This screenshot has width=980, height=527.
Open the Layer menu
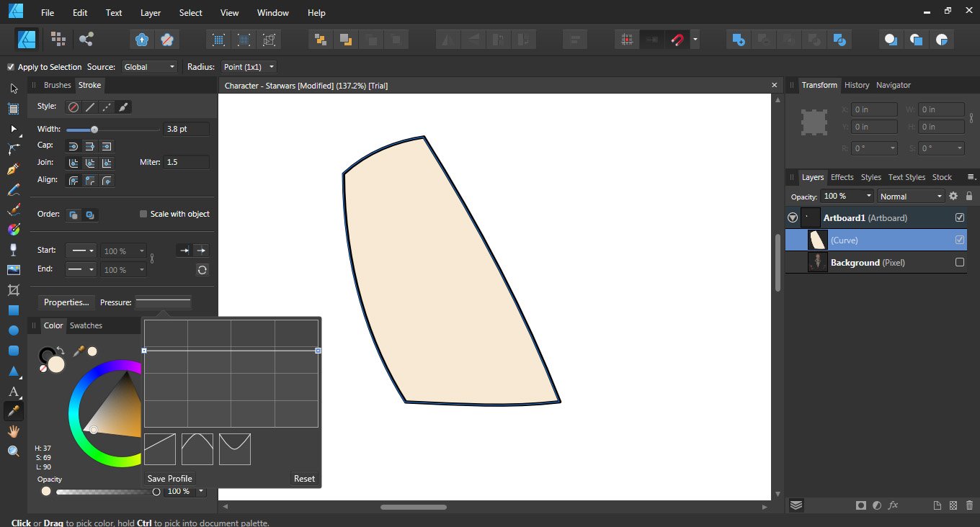coord(150,12)
